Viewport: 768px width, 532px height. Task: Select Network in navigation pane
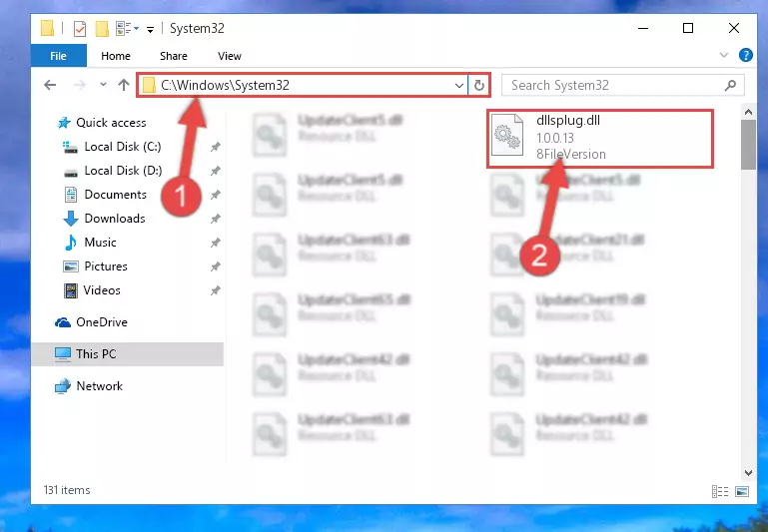click(x=100, y=385)
